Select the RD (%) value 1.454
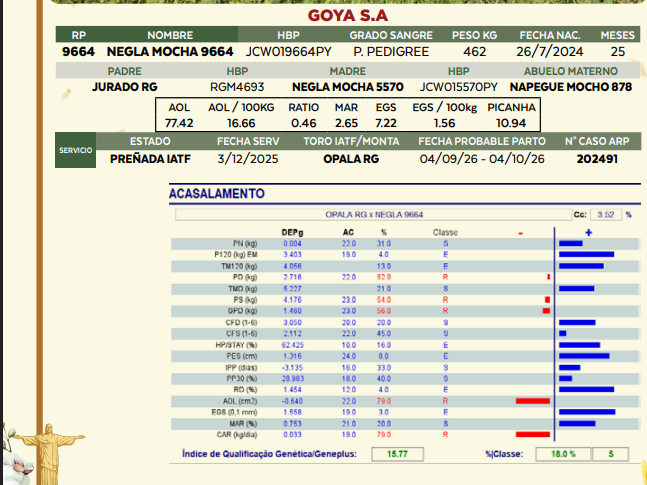 (x=292, y=390)
